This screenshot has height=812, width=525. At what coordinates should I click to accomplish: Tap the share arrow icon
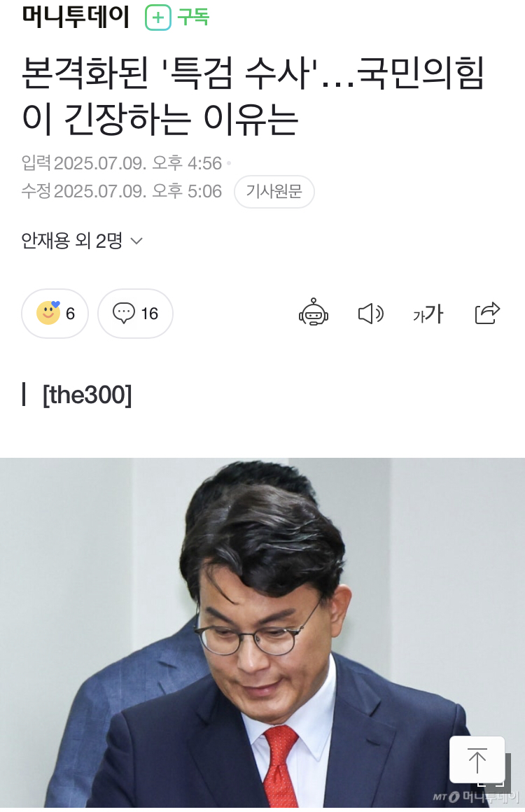(487, 313)
